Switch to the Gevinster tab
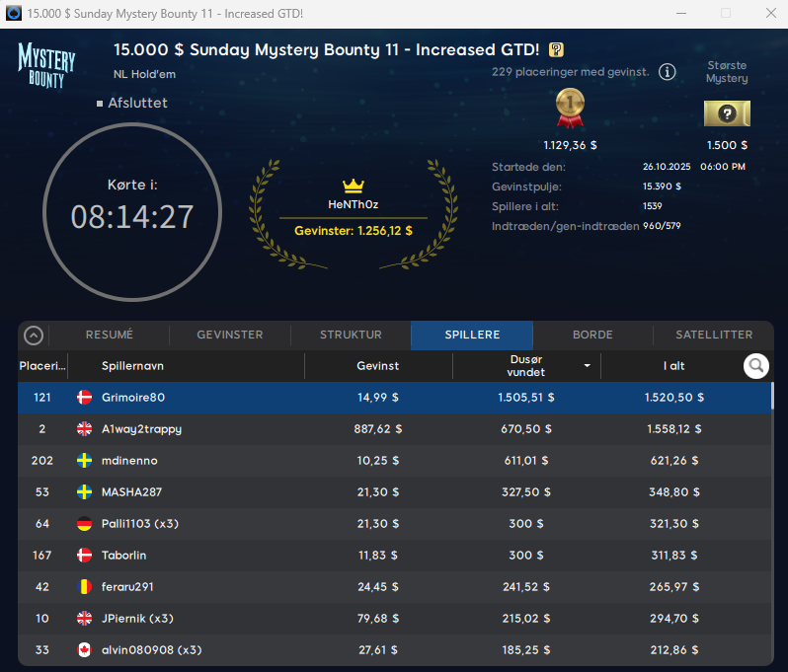Image resolution: width=788 pixels, height=672 pixels. pos(230,335)
